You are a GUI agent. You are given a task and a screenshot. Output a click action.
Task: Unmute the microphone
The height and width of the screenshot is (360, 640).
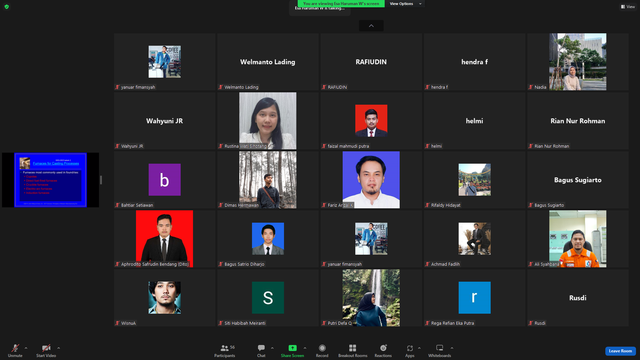pyautogui.click(x=15, y=350)
